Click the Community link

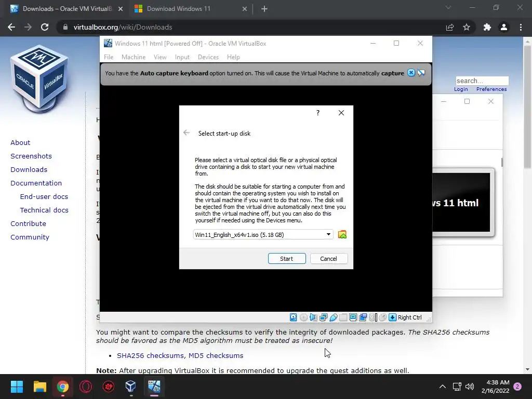(x=30, y=237)
